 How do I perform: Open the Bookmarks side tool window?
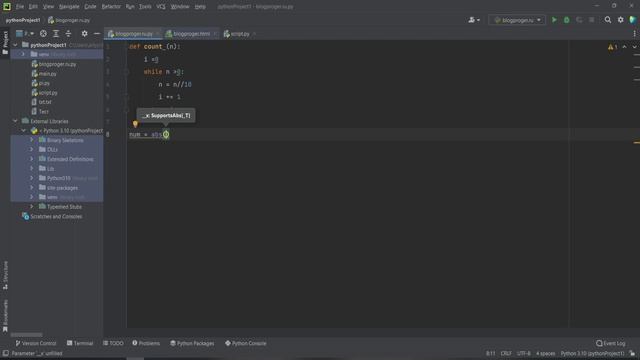click(5, 316)
